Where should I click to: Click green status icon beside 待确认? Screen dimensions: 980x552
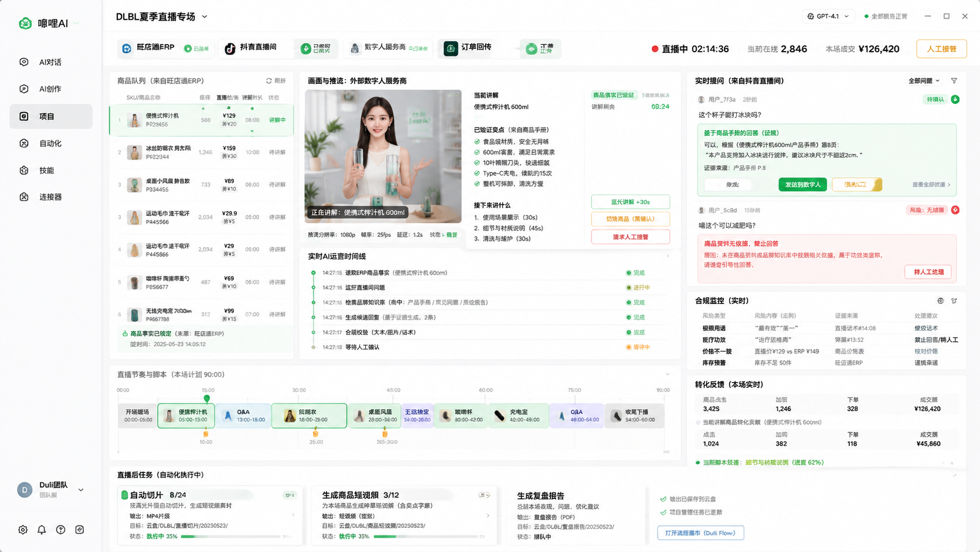tap(955, 100)
